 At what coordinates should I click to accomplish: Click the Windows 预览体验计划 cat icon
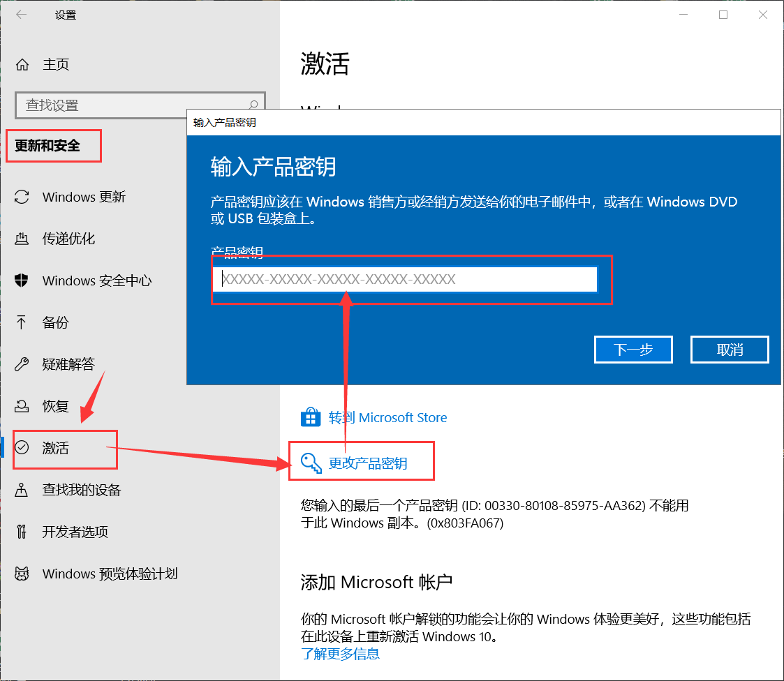coord(22,574)
